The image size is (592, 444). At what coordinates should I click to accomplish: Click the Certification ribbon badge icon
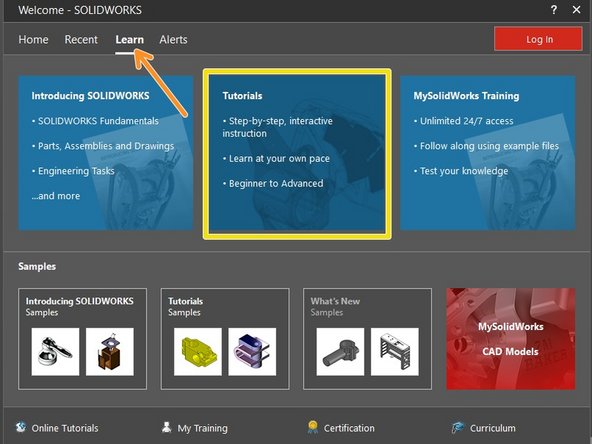tap(313, 427)
